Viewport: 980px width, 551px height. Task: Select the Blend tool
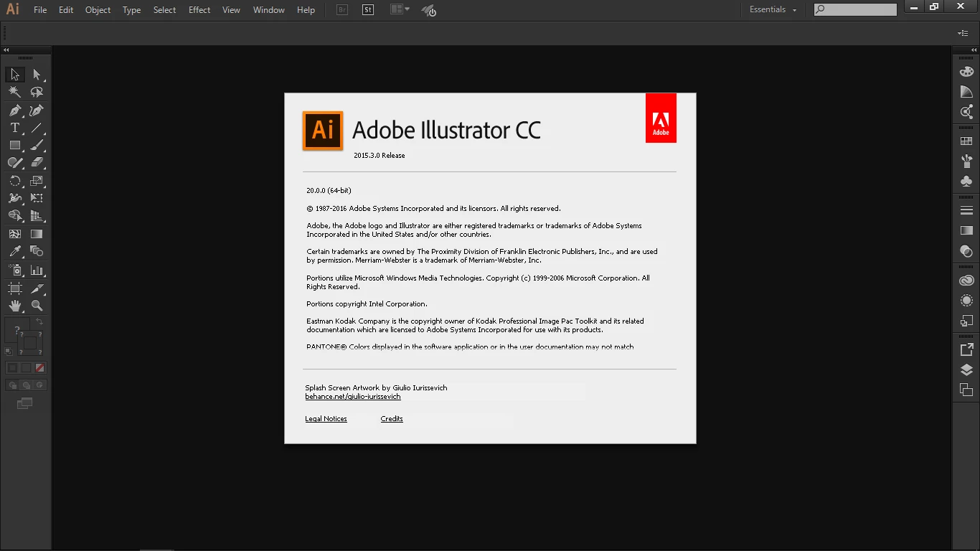pos(37,251)
